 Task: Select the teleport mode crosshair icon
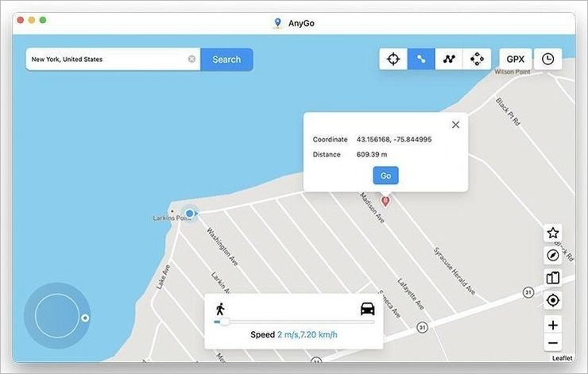tap(393, 60)
